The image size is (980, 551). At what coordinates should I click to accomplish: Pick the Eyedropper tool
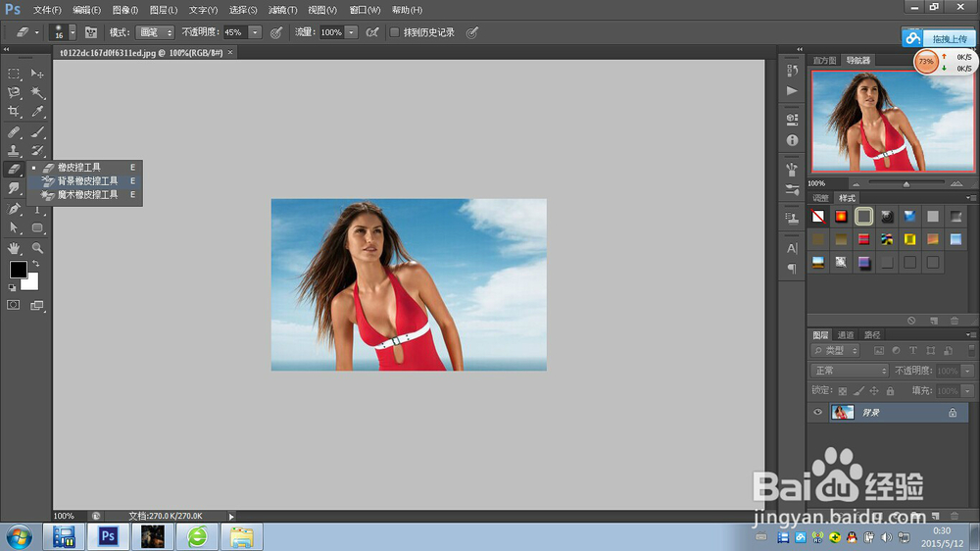click(38, 112)
